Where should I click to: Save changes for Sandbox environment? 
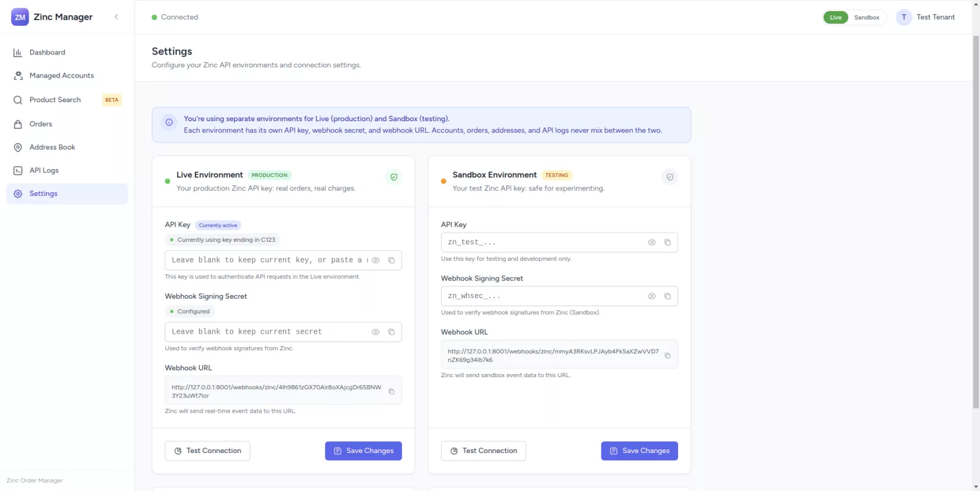(x=639, y=451)
